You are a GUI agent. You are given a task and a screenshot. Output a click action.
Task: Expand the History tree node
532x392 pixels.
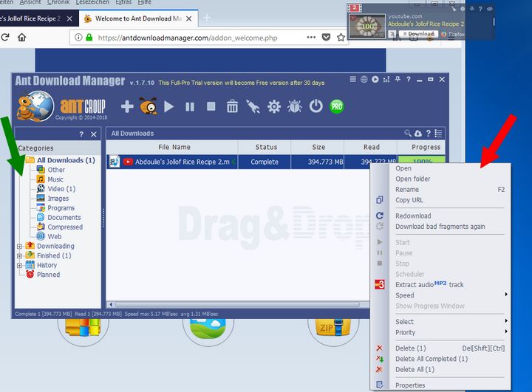click(x=19, y=266)
